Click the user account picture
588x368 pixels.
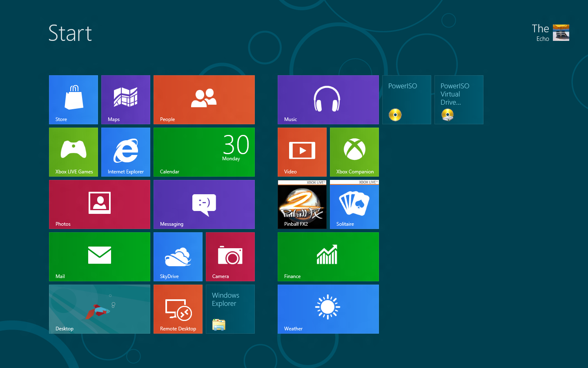pyautogui.click(x=561, y=33)
